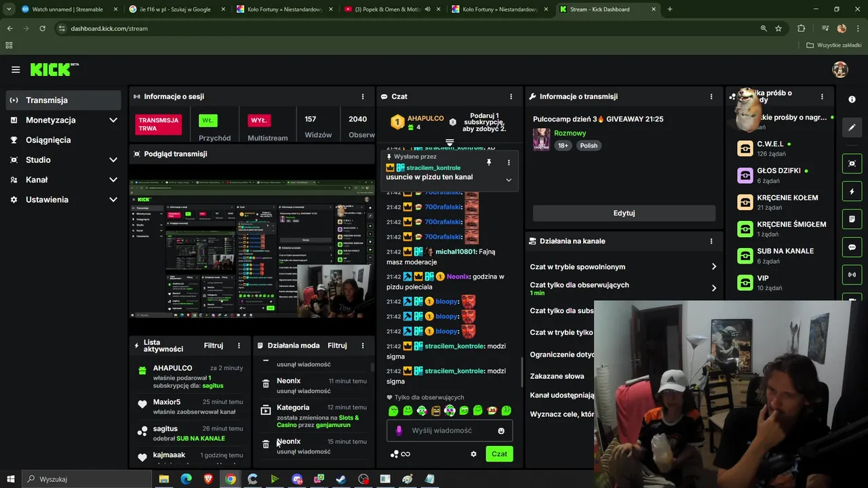
Task: Toggle the red WYŁ. Multistream switch
Action: pyautogui.click(x=259, y=120)
